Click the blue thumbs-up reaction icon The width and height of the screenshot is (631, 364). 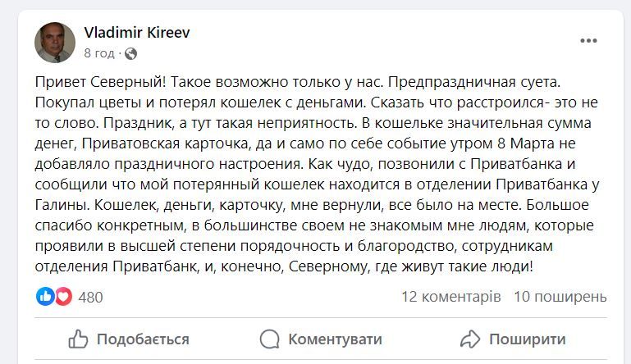click(46, 296)
